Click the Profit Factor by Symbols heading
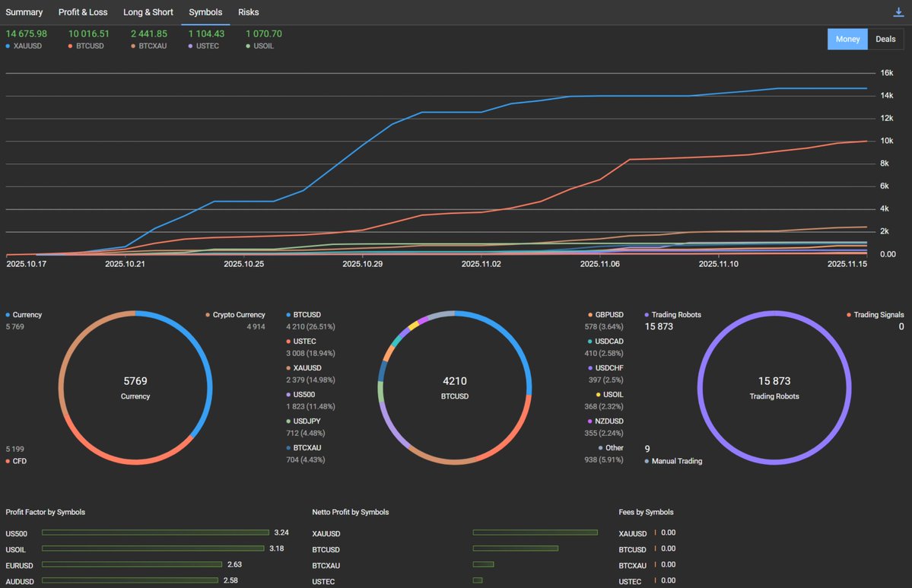 (46, 513)
